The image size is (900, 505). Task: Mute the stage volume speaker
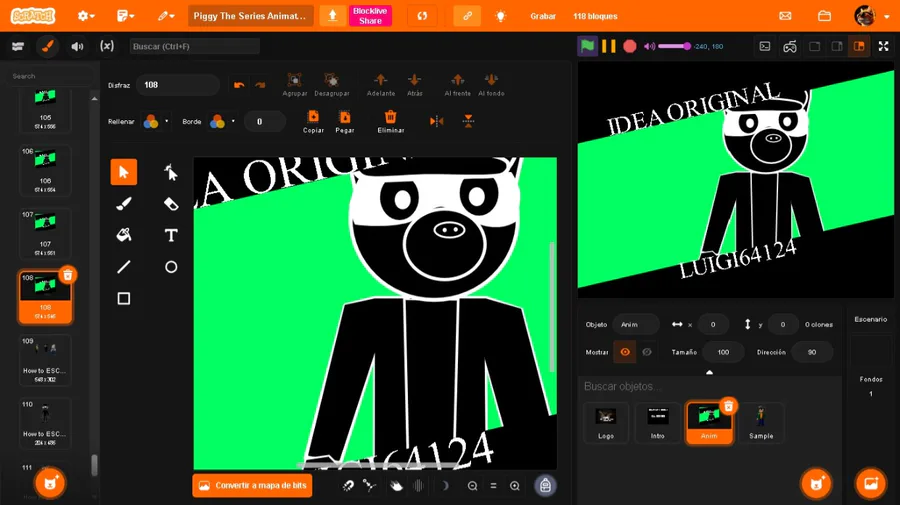click(x=649, y=46)
